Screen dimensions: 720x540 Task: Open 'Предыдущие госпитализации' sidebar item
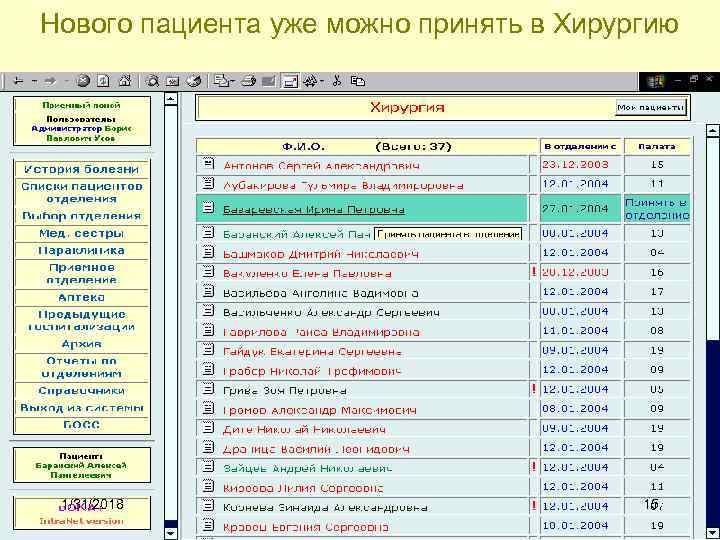point(81,321)
